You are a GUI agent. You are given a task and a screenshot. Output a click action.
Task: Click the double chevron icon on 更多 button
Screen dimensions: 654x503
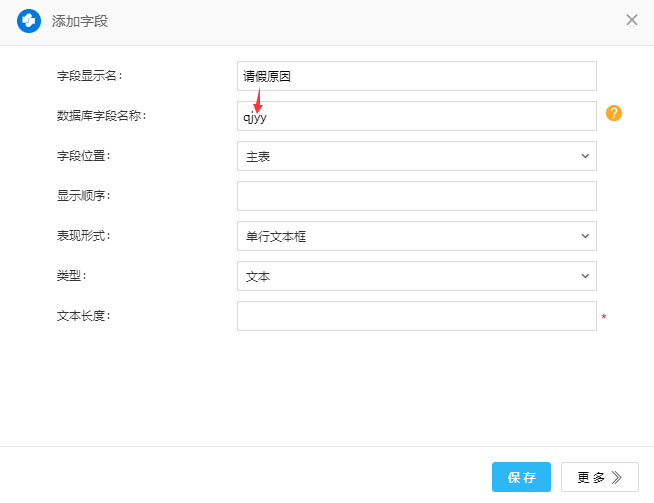coord(617,478)
